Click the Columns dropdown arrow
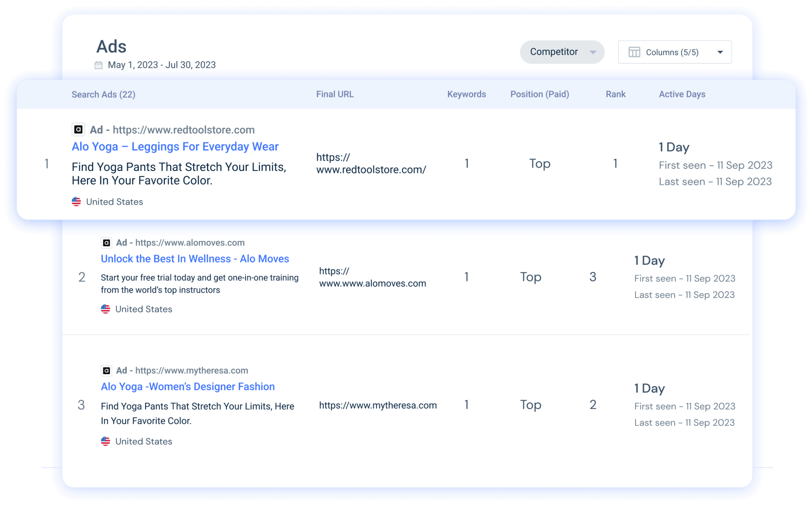 [x=720, y=52]
